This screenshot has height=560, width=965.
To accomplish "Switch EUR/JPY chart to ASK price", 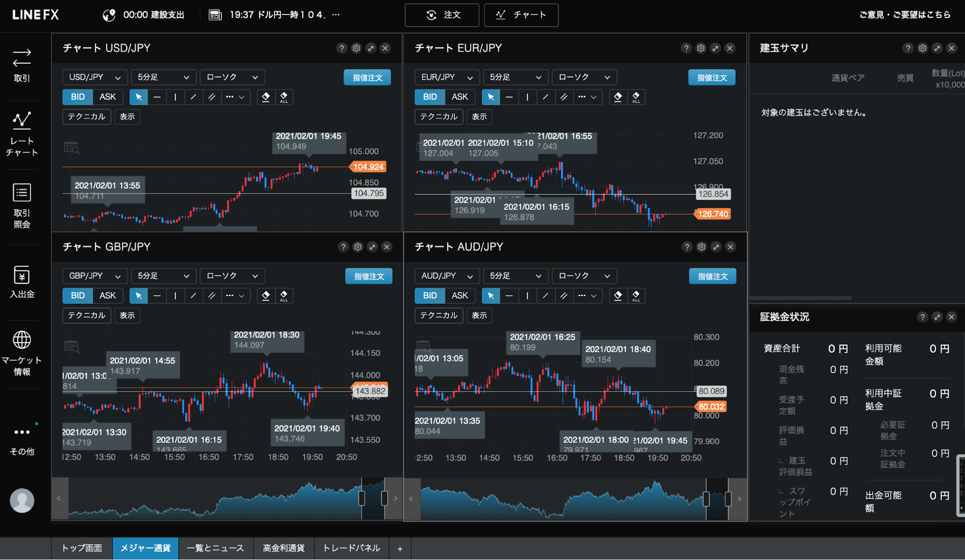I will [x=460, y=97].
